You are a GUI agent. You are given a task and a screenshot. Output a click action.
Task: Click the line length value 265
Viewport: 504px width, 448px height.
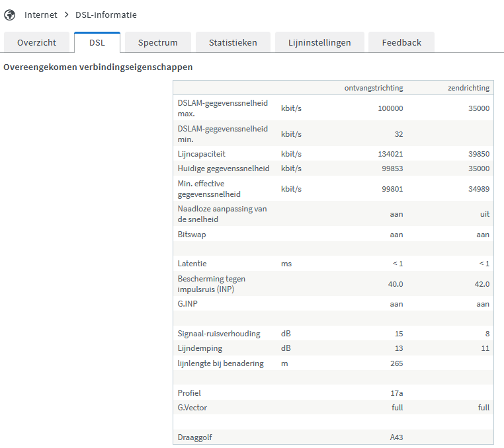(x=396, y=363)
